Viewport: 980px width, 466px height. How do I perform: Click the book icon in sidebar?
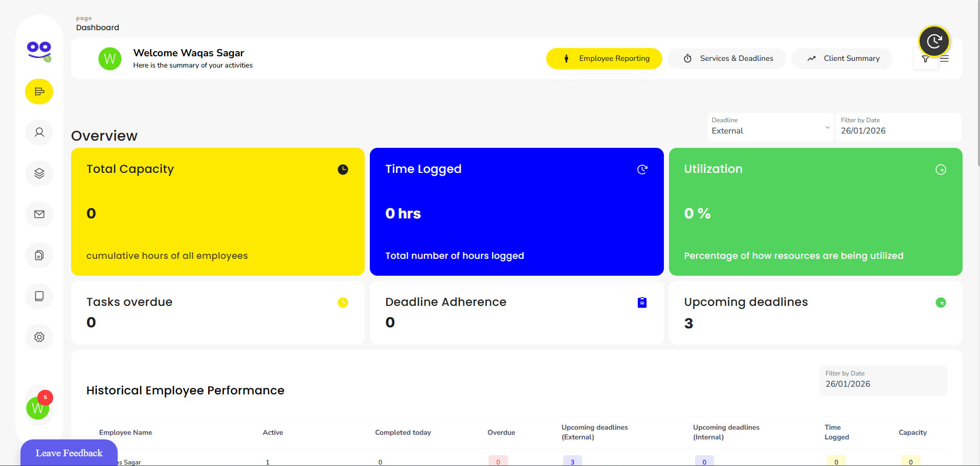point(39,296)
